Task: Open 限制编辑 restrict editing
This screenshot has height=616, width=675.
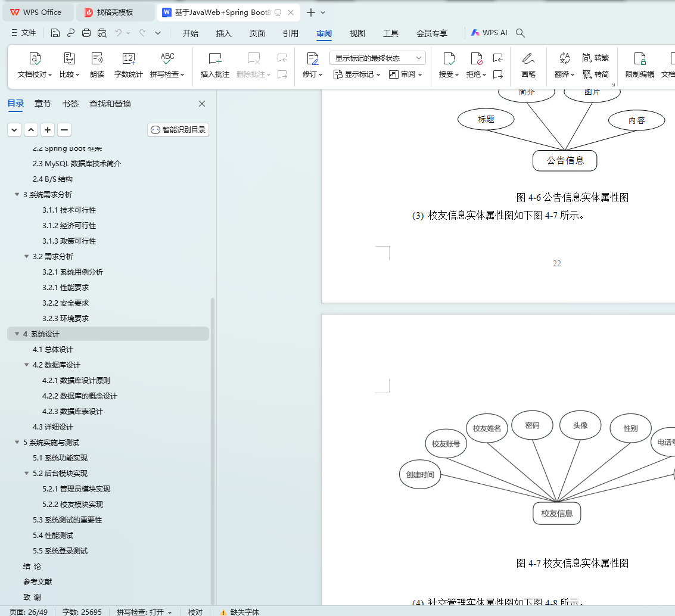Action: click(x=640, y=65)
